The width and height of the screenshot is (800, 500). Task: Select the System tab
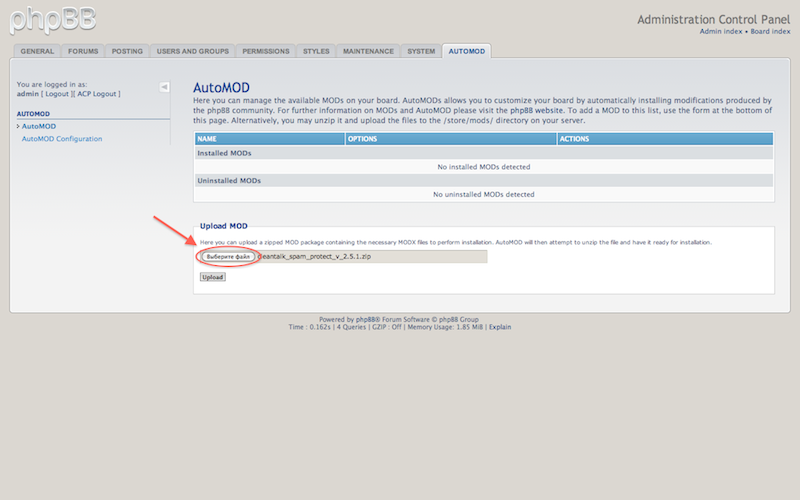[x=421, y=51]
